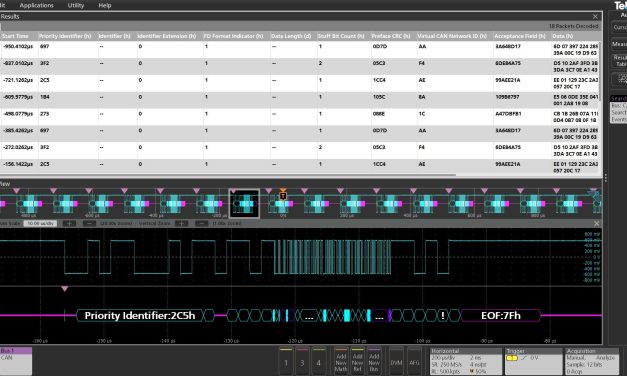The height and width of the screenshot is (376, 627).
Task: Click the horizontal scrollbar of Results table
Action: tap(228, 175)
